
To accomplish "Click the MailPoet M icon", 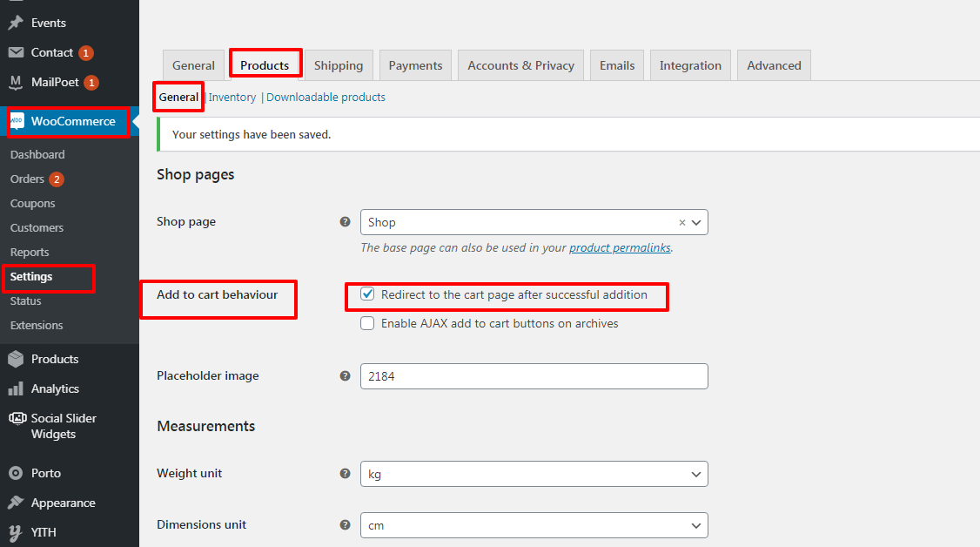I will pos(16,82).
